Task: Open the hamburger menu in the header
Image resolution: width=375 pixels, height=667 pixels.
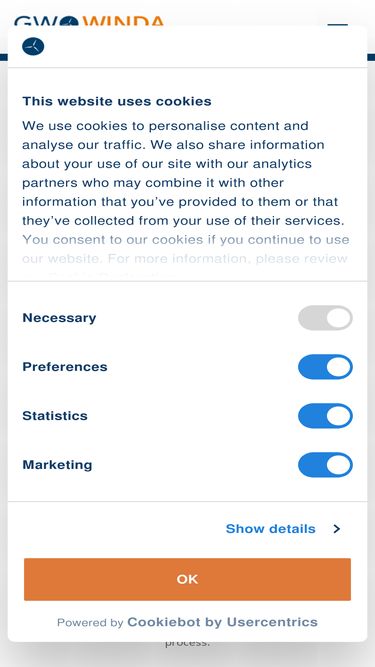Action: pos(337,24)
